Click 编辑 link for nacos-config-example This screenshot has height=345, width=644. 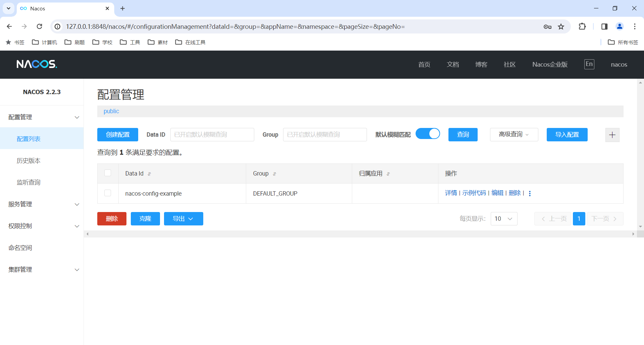point(497,193)
